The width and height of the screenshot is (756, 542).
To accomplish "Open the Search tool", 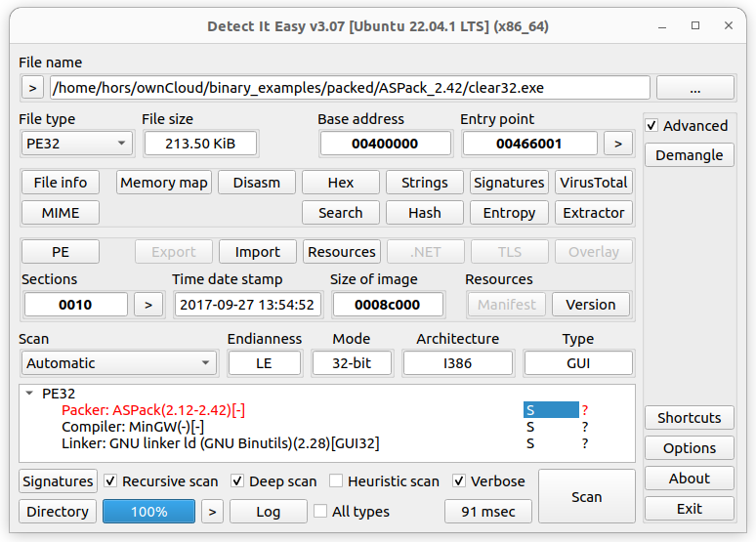I will [340, 213].
